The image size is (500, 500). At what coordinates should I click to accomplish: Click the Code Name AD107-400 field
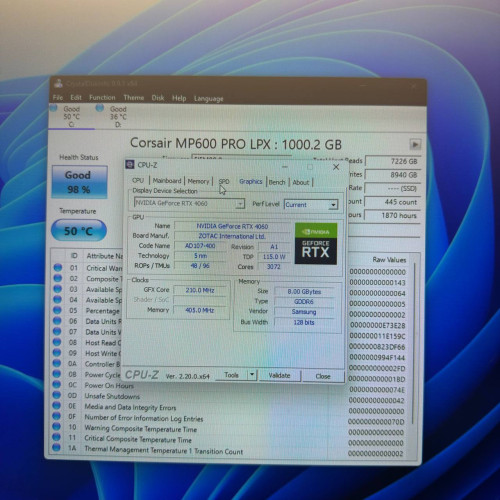(200, 246)
